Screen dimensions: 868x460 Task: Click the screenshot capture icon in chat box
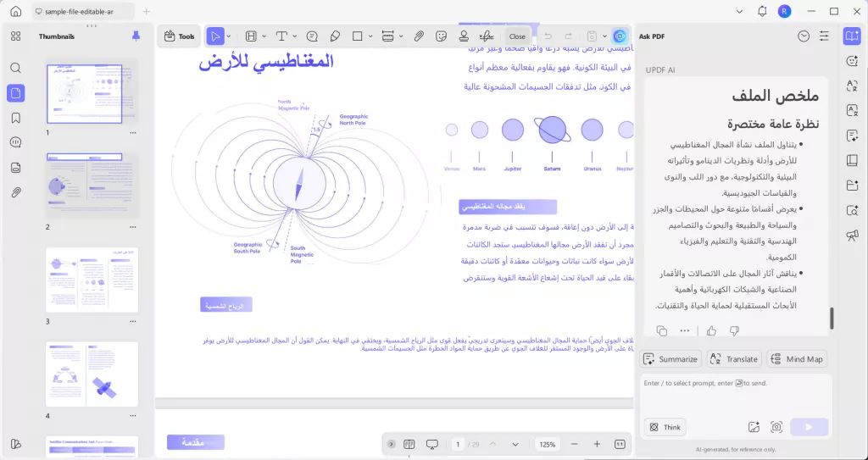click(776, 427)
